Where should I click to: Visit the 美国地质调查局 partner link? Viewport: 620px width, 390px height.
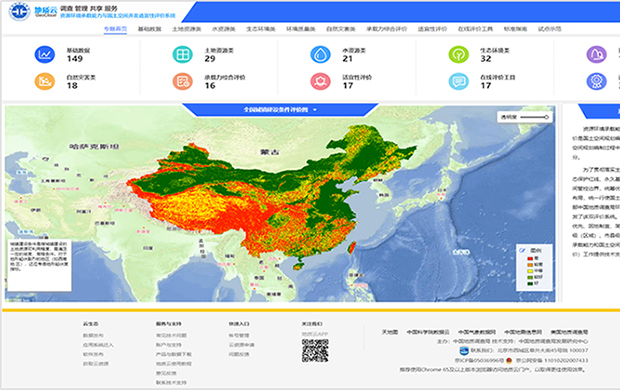pyautogui.click(x=569, y=332)
